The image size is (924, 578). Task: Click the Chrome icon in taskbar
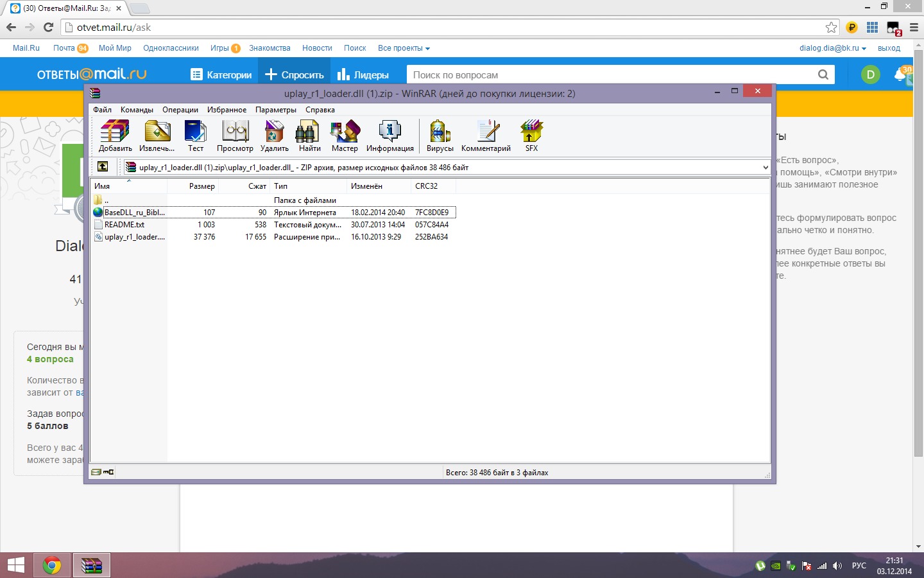pos(52,565)
